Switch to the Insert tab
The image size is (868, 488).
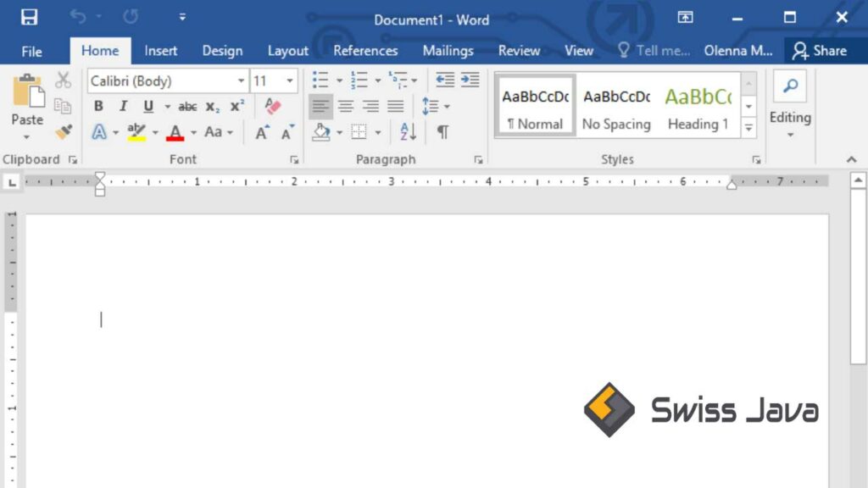point(160,51)
